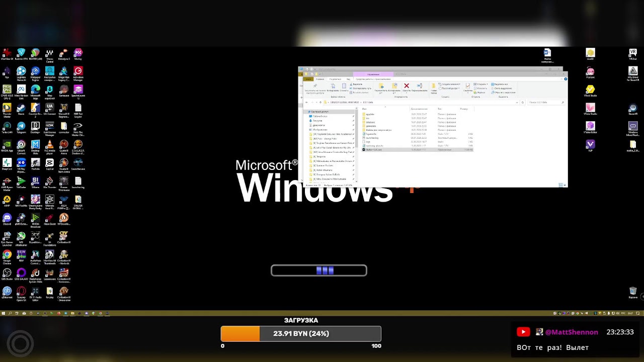Click the Explorer help question mark icon
Image resolution: width=644 pixels, height=362 pixels.
pos(566,79)
